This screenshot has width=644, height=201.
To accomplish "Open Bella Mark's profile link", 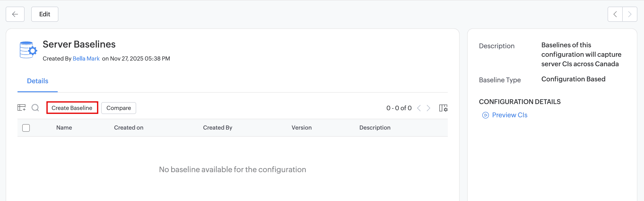I will pos(86,58).
